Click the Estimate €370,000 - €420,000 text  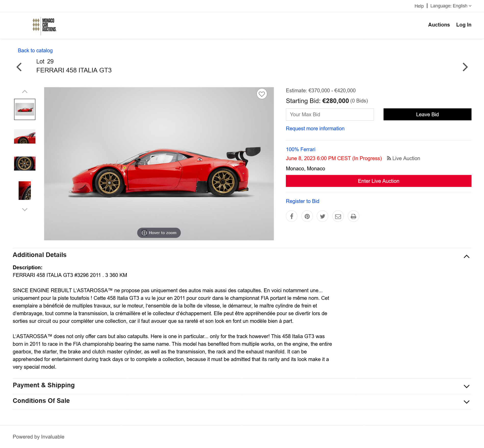(321, 91)
